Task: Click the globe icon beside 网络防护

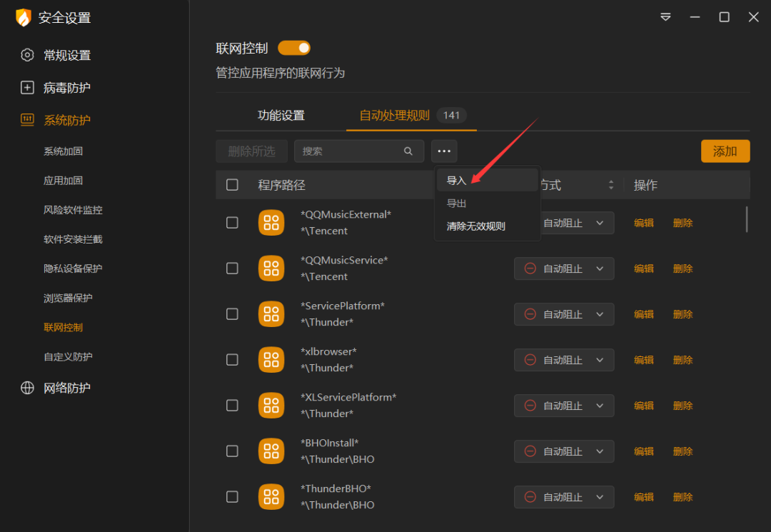Action: pos(27,388)
